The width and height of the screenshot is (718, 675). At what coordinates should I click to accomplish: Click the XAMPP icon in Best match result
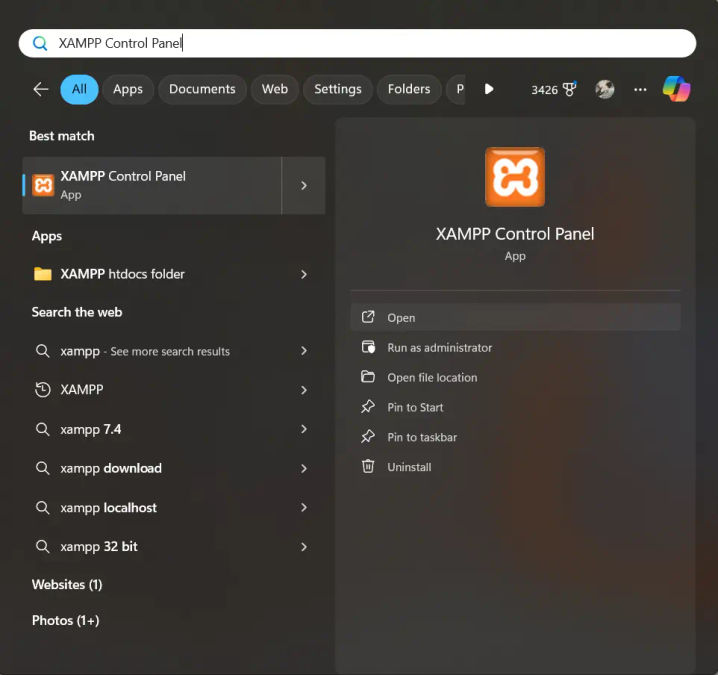[43, 185]
